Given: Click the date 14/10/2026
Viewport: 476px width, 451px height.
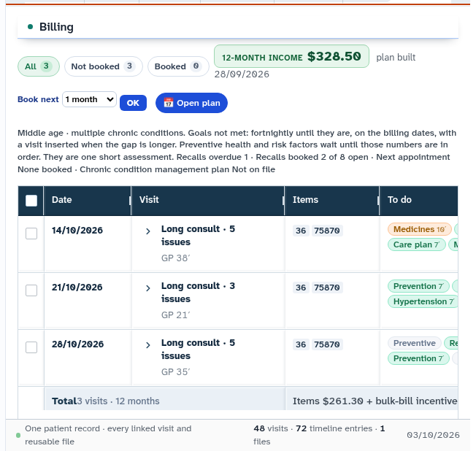Looking at the screenshot, I should point(77,231).
